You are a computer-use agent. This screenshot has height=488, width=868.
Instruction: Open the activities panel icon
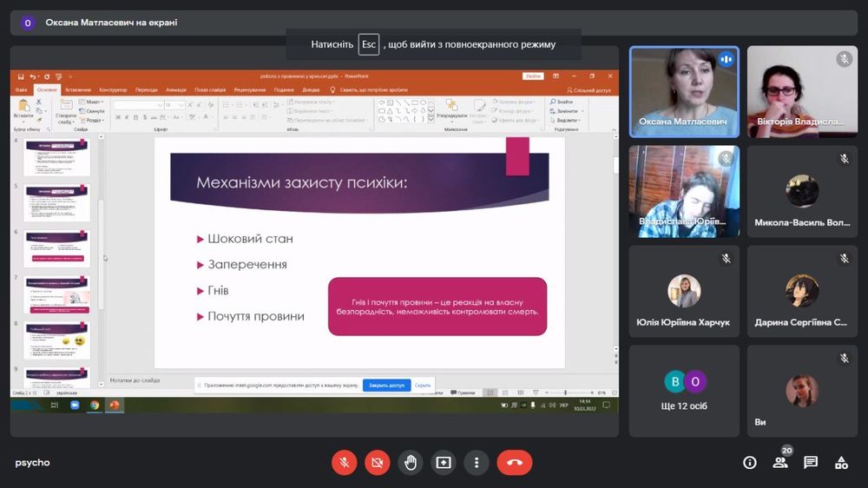tap(841, 463)
